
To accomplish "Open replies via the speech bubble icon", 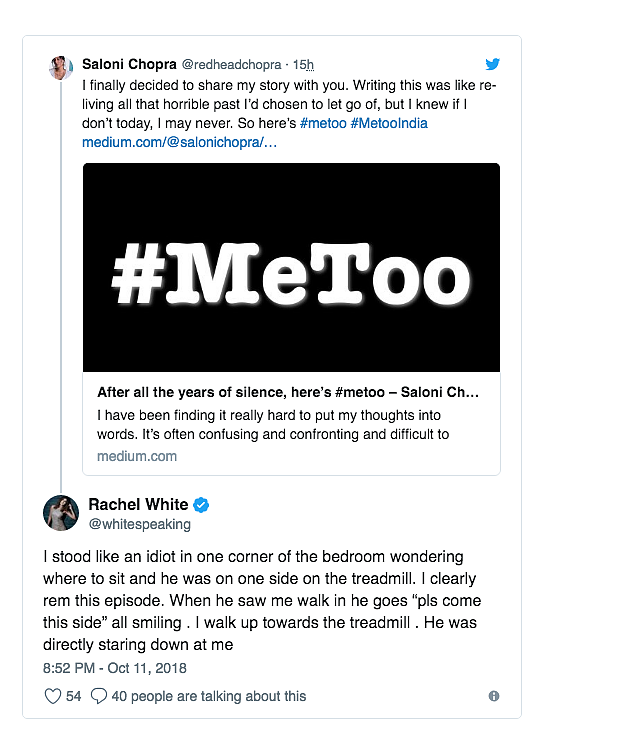I will click(99, 696).
